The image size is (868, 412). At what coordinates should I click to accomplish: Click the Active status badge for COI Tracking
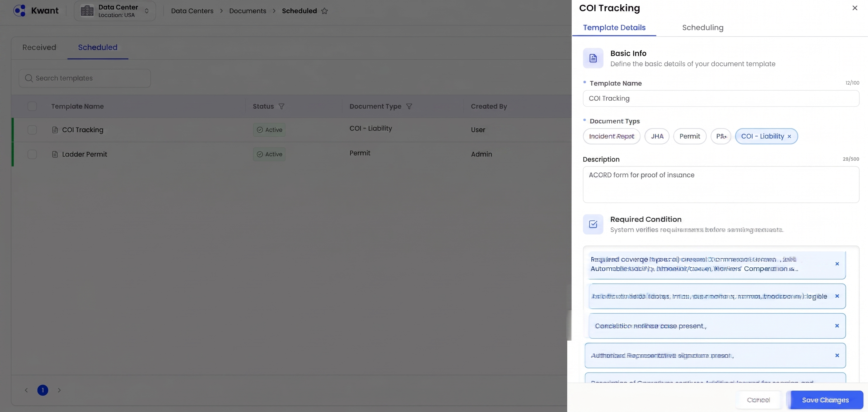click(x=269, y=130)
